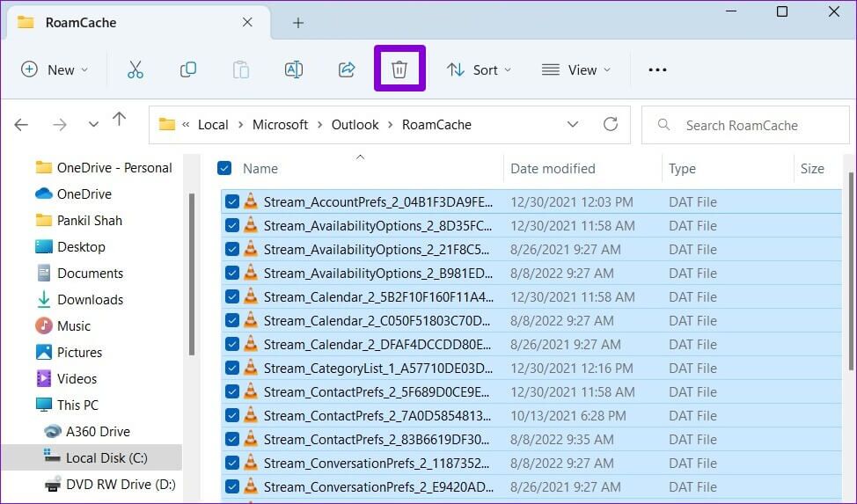Image resolution: width=857 pixels, height=504 pixels.
Task: Click the Copy icon in toolbar
Action: pyautogui.click(x=187, y=69)
